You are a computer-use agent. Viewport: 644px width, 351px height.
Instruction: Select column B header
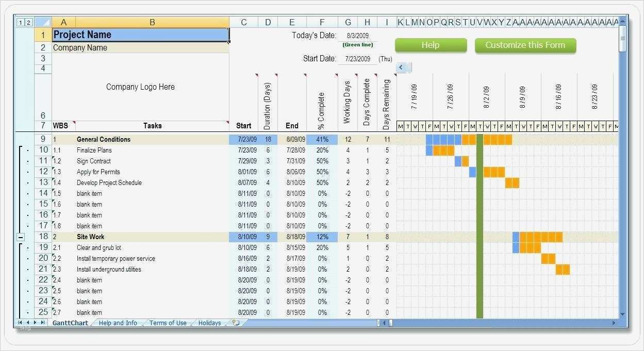coord(152,22)
